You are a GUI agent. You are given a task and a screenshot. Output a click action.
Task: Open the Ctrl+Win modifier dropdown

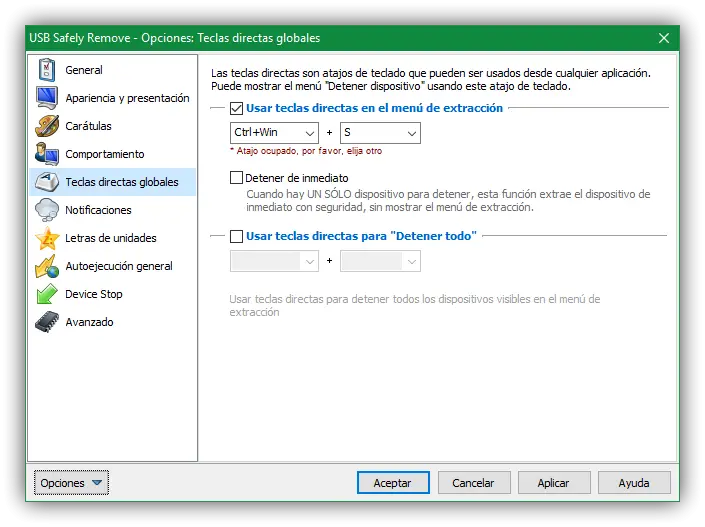(274, 133)
